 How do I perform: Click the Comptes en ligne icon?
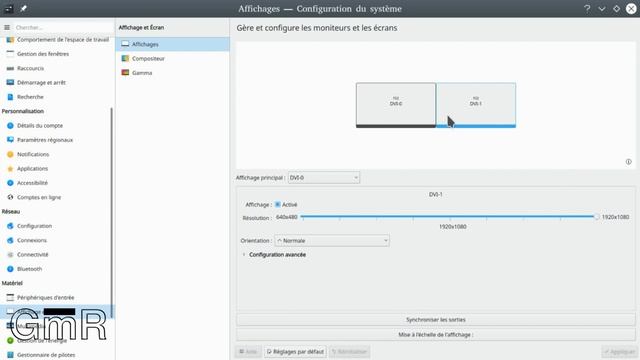(x=10, y=197)
